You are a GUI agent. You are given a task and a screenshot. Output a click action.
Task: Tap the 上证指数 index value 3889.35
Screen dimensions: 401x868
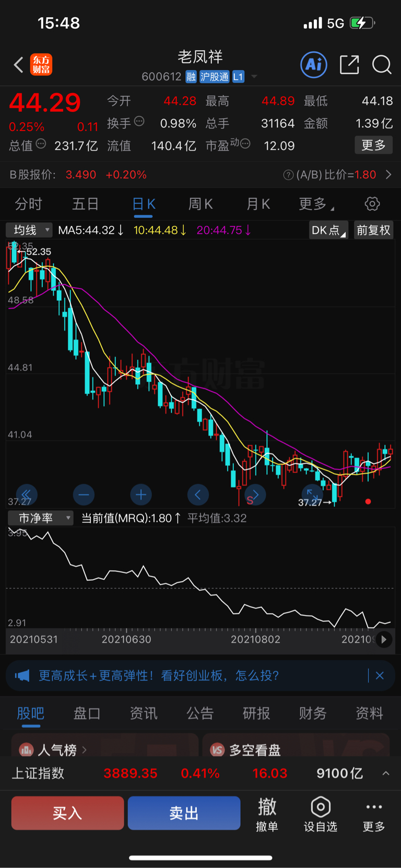click(131, 773)
